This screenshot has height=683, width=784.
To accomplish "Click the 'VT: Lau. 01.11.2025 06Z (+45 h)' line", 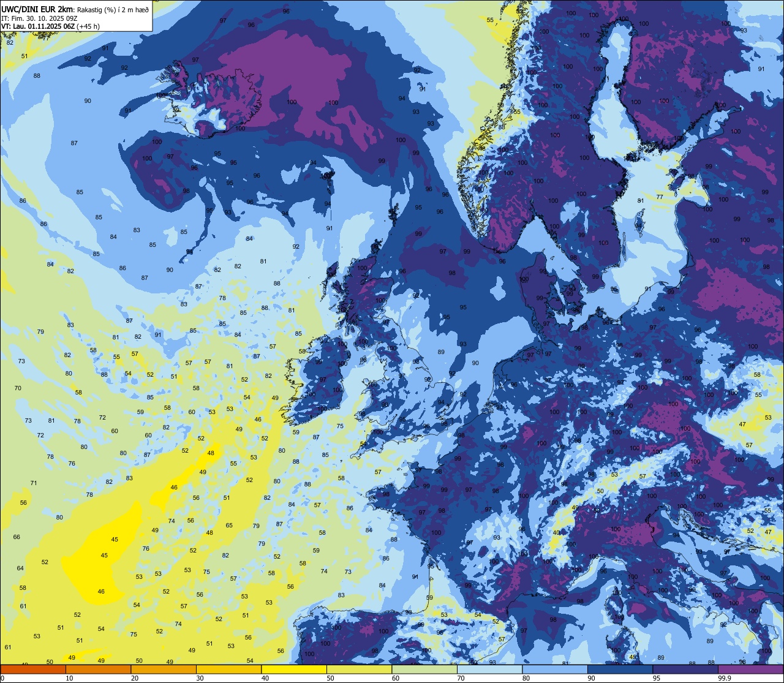I will [x=51, y=26].
